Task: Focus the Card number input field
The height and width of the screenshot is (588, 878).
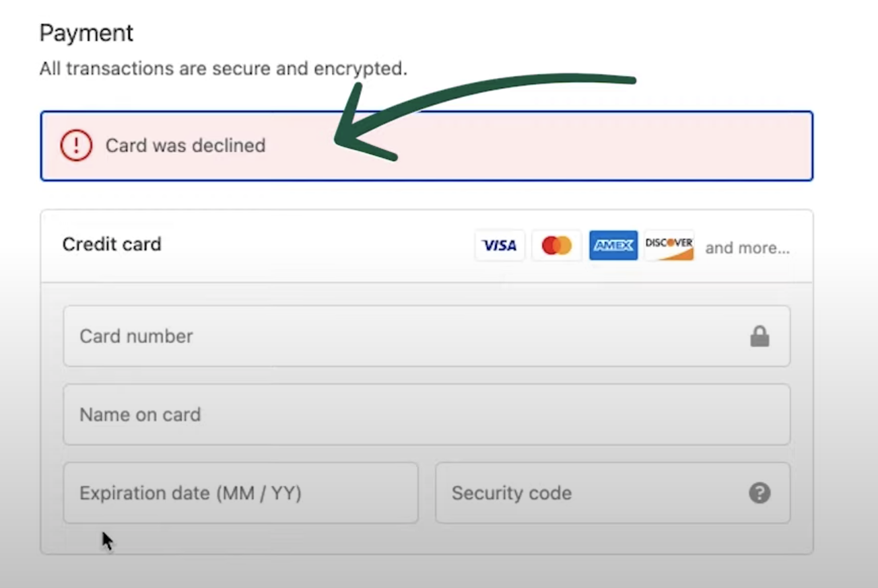Action: coord(404,336)
